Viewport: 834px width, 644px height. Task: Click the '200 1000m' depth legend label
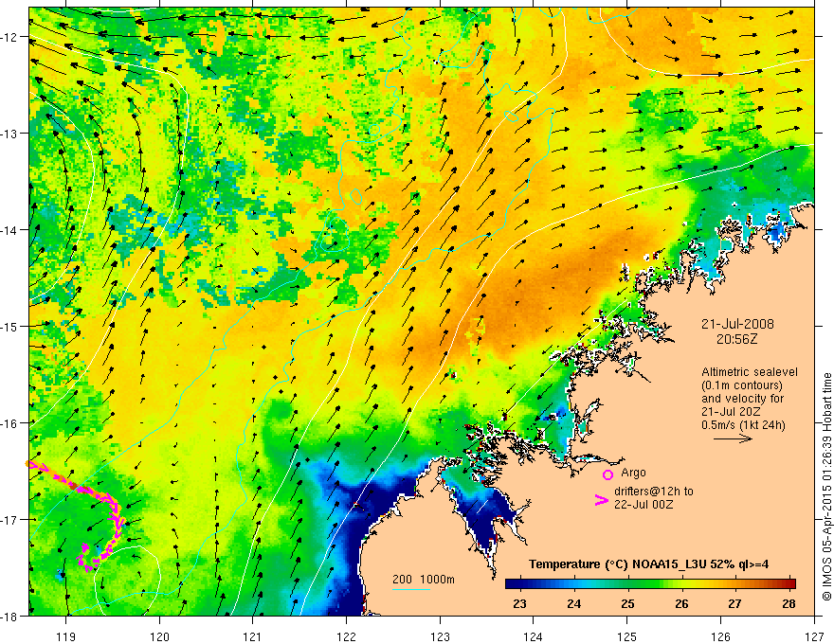coord(424,580)
